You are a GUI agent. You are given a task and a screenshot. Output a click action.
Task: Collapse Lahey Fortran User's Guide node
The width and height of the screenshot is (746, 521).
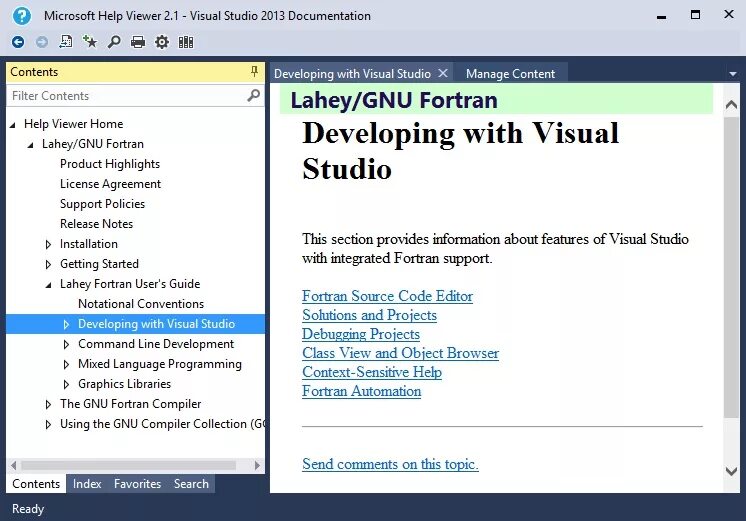49,285
